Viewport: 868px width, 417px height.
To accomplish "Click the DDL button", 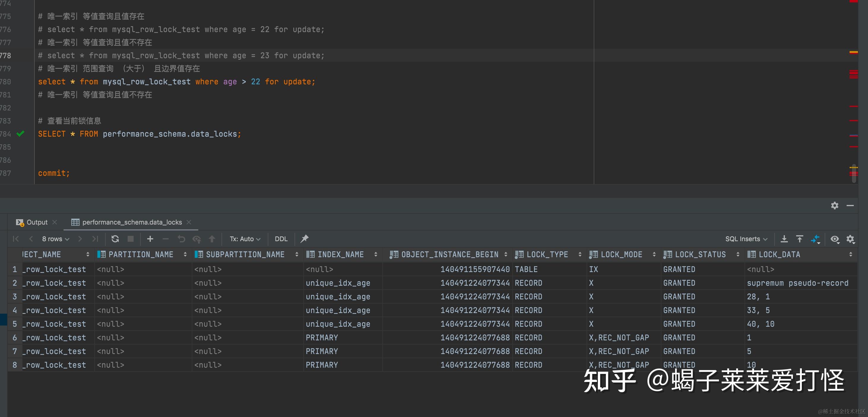I will tap(281, 239).
